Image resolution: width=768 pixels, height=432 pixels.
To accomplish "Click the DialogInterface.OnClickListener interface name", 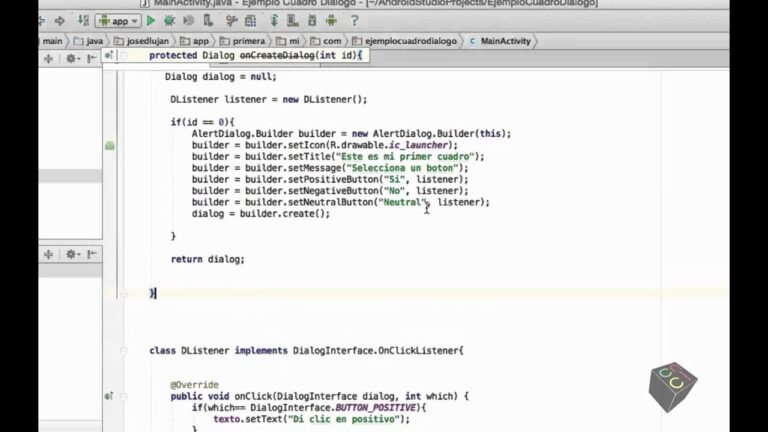I will pos(375,351).
